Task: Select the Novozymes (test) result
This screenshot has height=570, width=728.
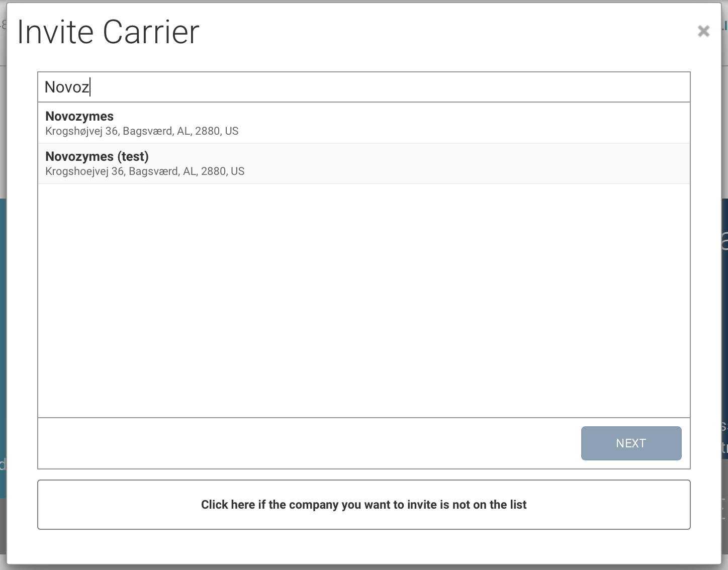Action: point(364,163)
